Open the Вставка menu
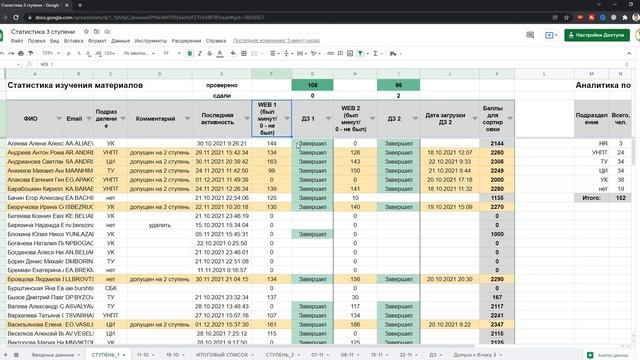 pyautogui.click(x=73, y=41)
